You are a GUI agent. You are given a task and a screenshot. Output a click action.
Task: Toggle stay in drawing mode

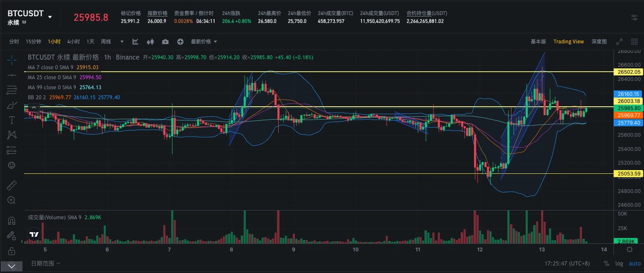(12, 235)
